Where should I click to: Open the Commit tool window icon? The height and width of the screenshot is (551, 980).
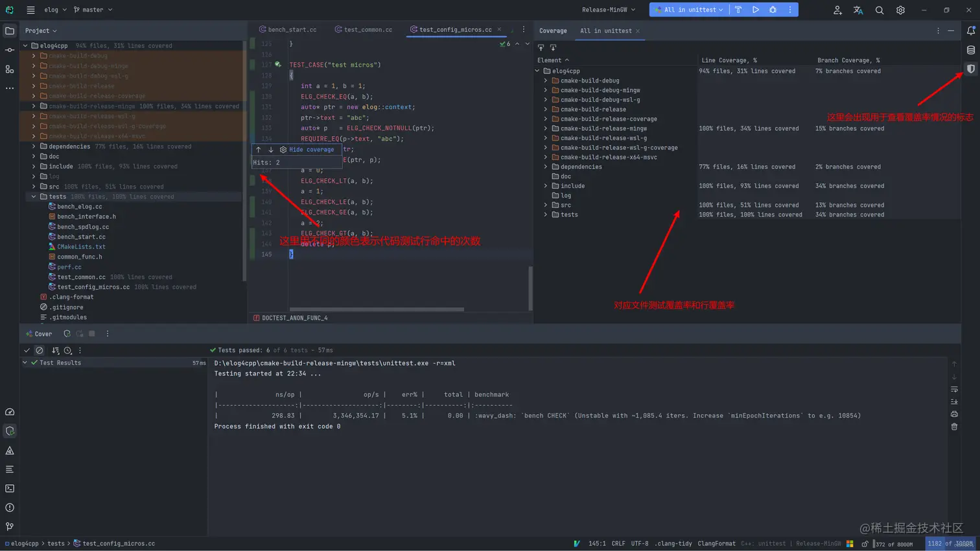[x=10, y=50]
